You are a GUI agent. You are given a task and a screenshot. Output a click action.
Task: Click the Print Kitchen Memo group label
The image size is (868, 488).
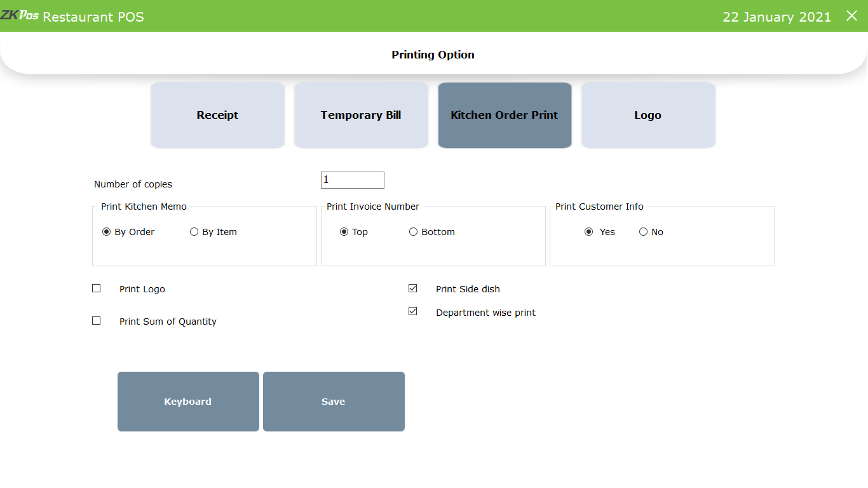(144, 207)
